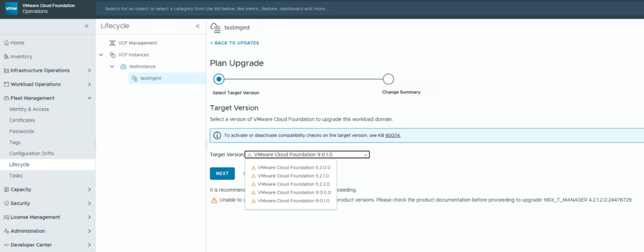644x252 pixels.
Task: Click the VCF Management tree icon
Action: (x=112, y=43)
